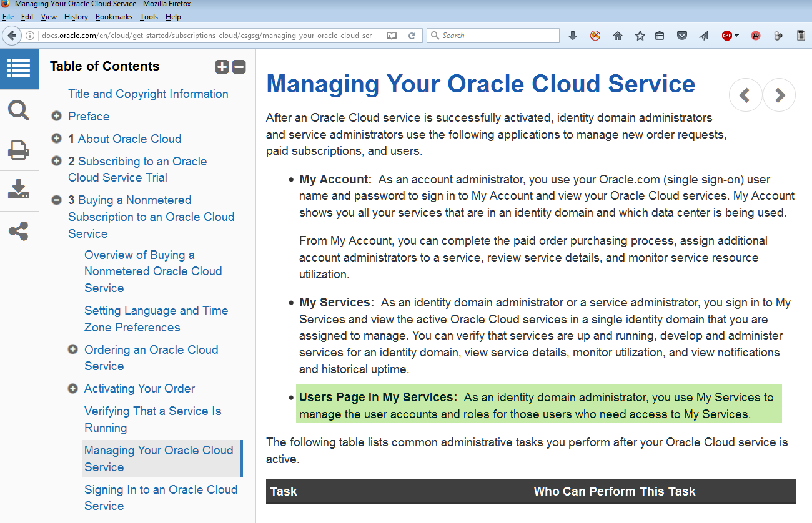812x523 pixels.
Task: Click Who Can Perform This Task header
Action: [615, 492]
